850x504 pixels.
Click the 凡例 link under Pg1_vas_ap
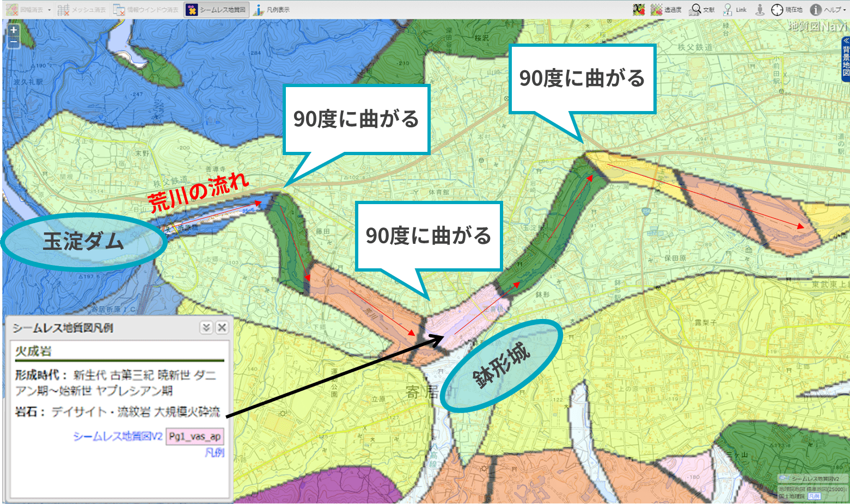[x=215, y=453]
